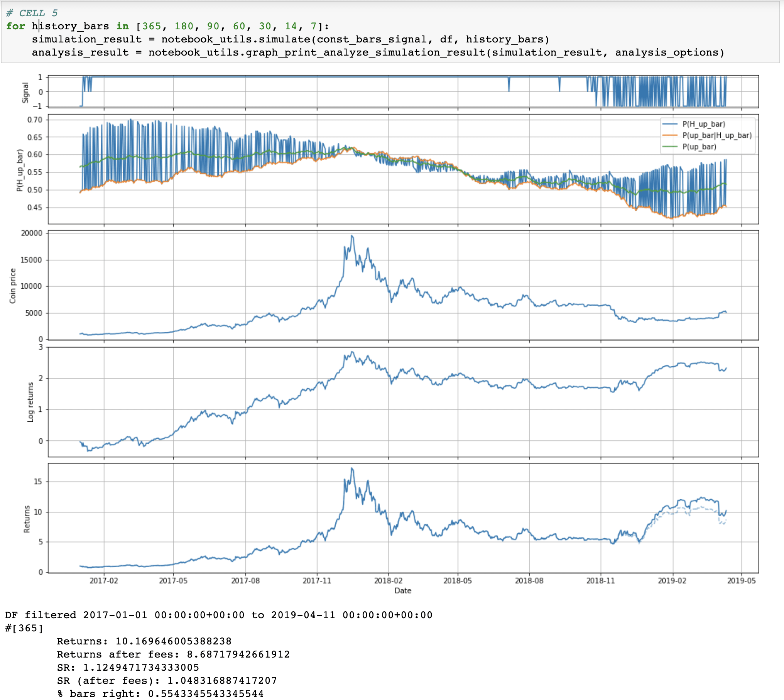Click the number 365 in the list

tap(151, 26)
